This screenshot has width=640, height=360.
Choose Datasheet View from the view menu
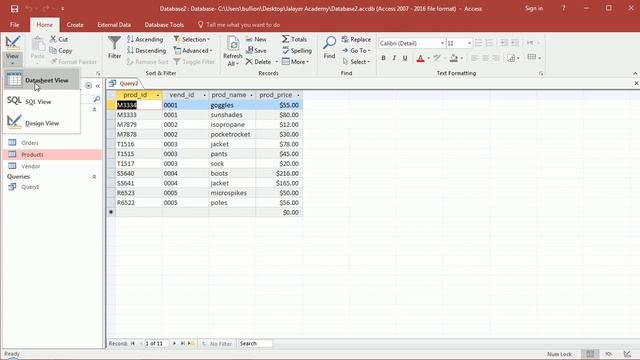(x=42, y=80)
